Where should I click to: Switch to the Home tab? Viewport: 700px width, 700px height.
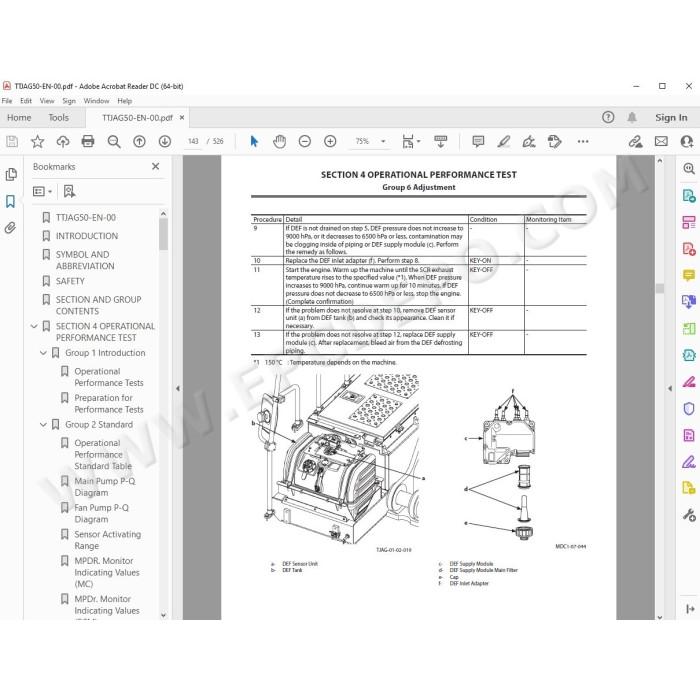point(19,118)
